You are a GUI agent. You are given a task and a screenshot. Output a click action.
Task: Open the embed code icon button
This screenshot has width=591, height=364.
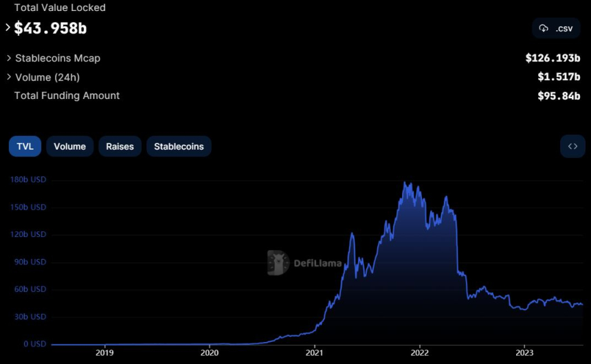pyautogui.click(x=572, y=146)
